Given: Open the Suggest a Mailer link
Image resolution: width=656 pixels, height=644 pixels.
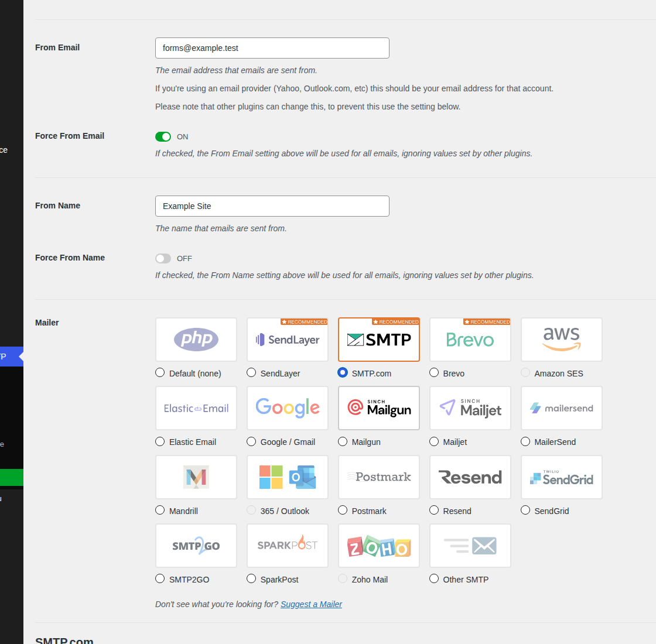Looking at the screenshot, I should click(311, 604).
